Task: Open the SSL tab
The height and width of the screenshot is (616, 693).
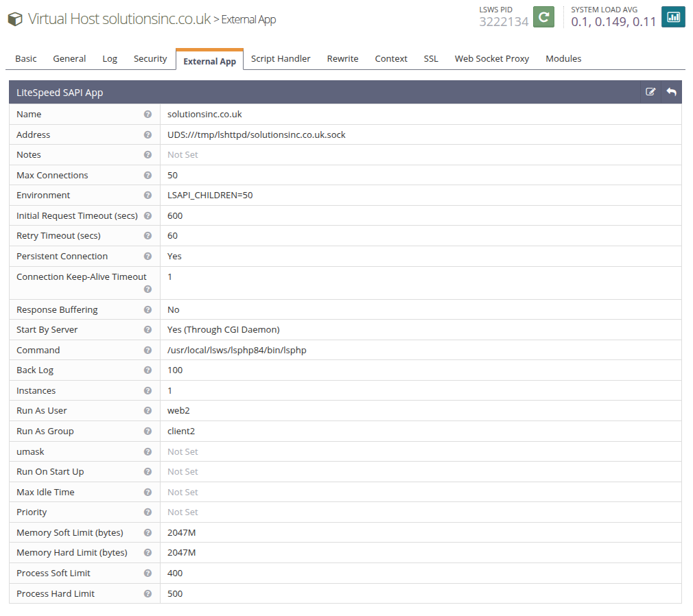Action: (x=431, y=59)
